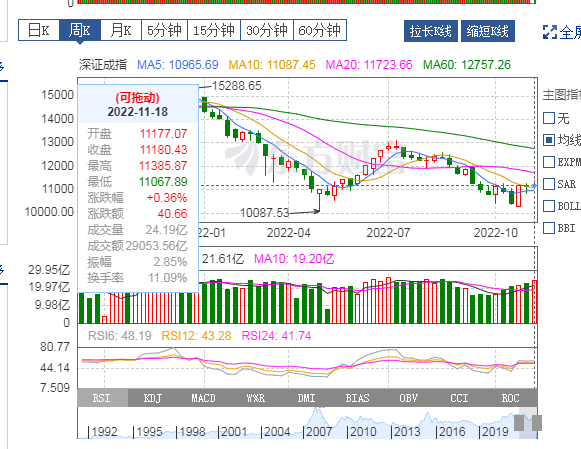
Task: Click the right handle of timeline range slider
Action: point(537,423)
